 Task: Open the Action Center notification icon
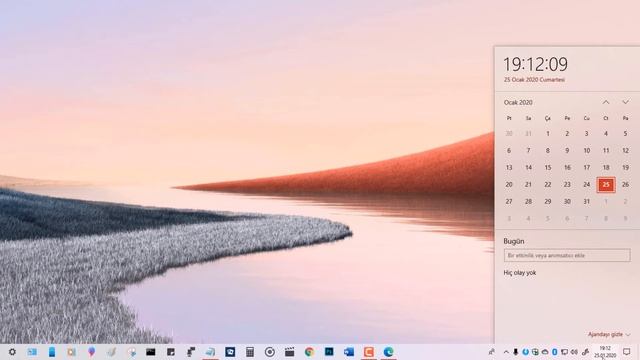coord(627,352)
